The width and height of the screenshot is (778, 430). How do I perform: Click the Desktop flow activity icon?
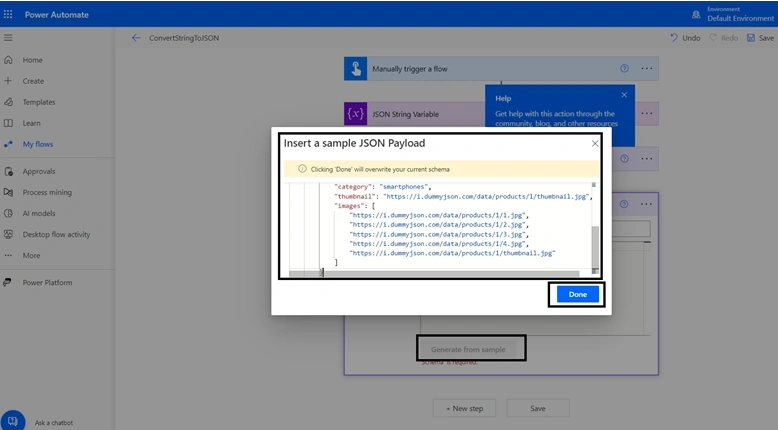click(8, 235)
